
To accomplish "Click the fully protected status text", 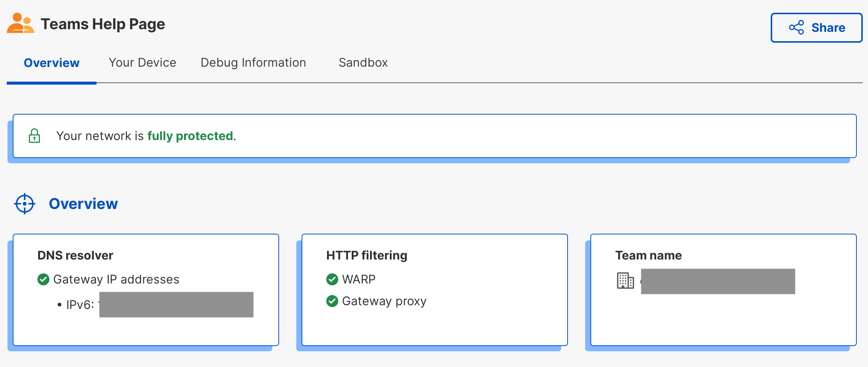I will [190, 136].
